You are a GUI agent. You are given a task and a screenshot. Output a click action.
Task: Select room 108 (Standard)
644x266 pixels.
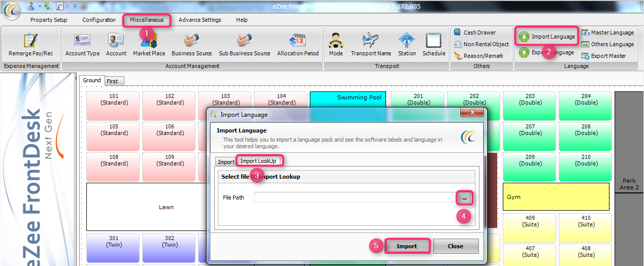point(114,167)
